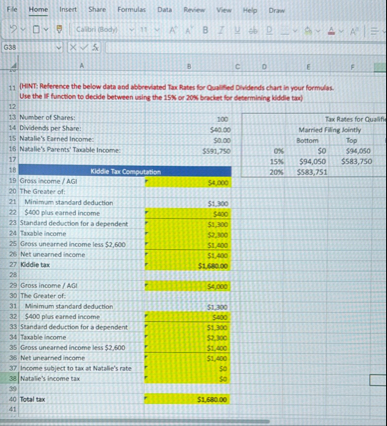The width and height of the screenshot is (387, 426).
Task: Click the Increase Font Size icon
Action: click(173, 30)
